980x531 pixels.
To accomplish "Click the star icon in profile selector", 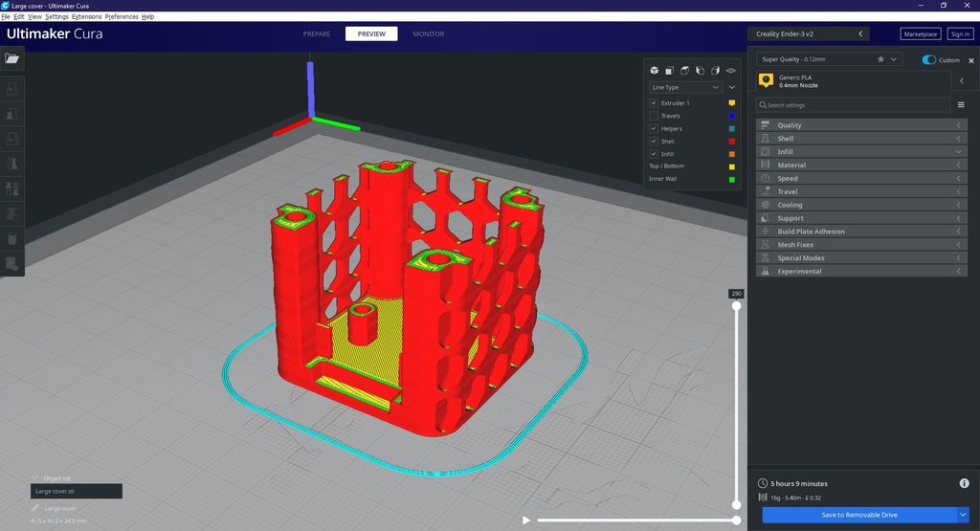I will (x=880, y=59).
